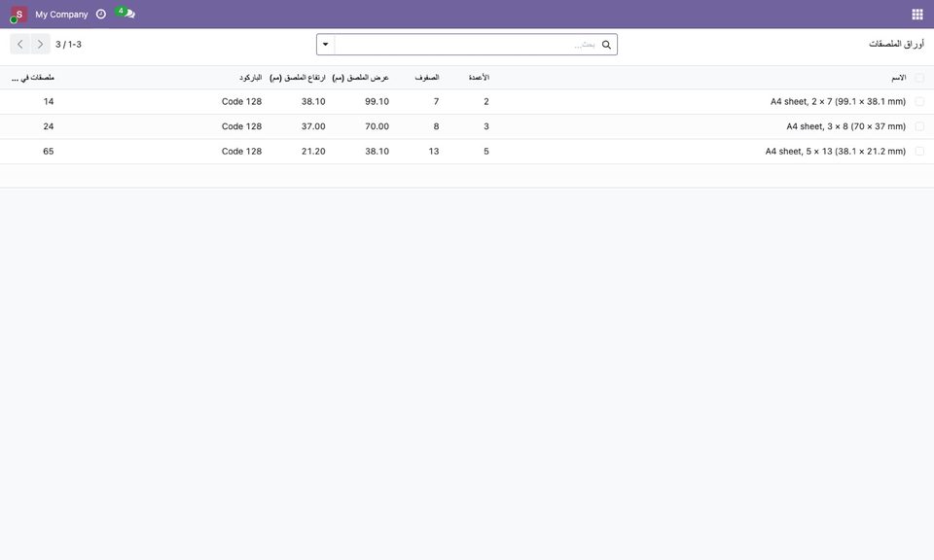Image resolution: width=934 pixels, height=560 pixels.
Task: Check the A4 sheet 2 × 7 row checkbox
Action: [x=919, y=102]
